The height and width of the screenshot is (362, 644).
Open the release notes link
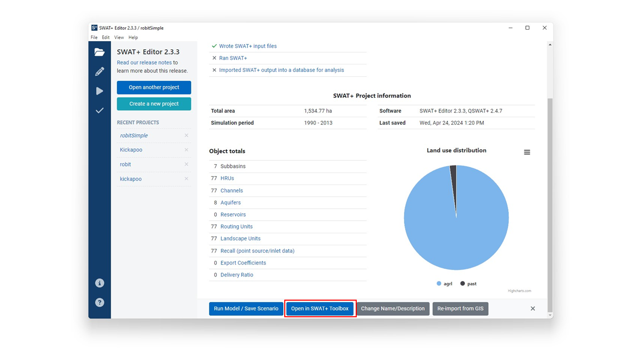144,63
